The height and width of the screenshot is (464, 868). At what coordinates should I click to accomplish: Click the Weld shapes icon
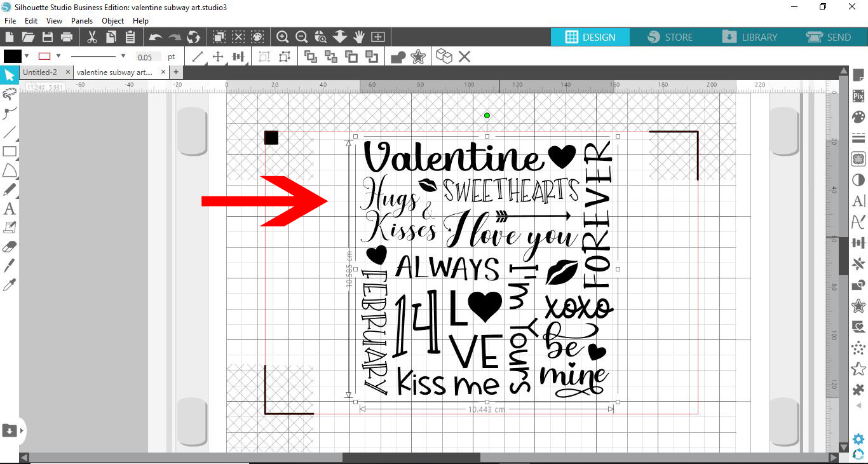[398, 57]
